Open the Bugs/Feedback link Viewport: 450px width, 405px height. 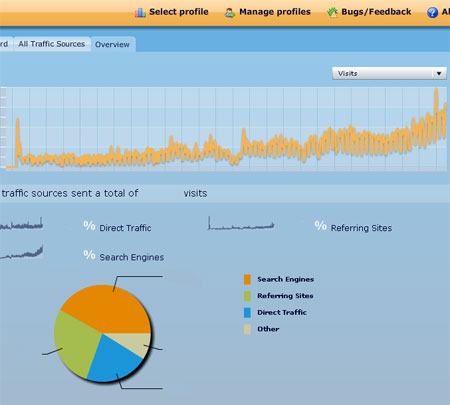point(376,12)
